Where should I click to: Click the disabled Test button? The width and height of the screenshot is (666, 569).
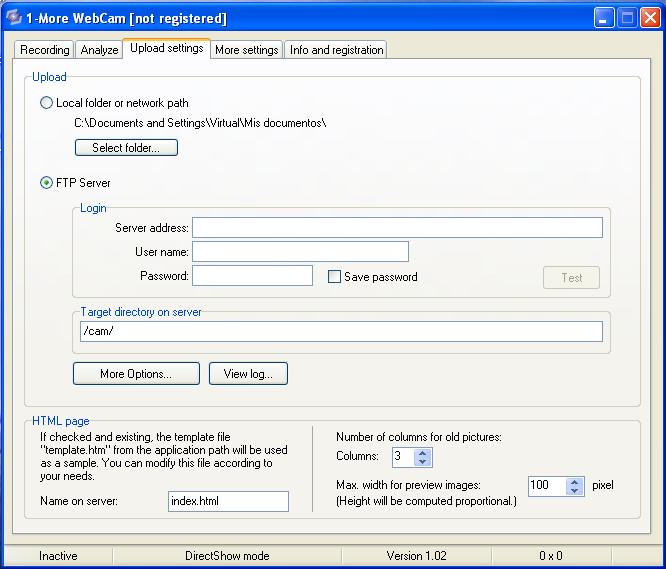point(571,278)
